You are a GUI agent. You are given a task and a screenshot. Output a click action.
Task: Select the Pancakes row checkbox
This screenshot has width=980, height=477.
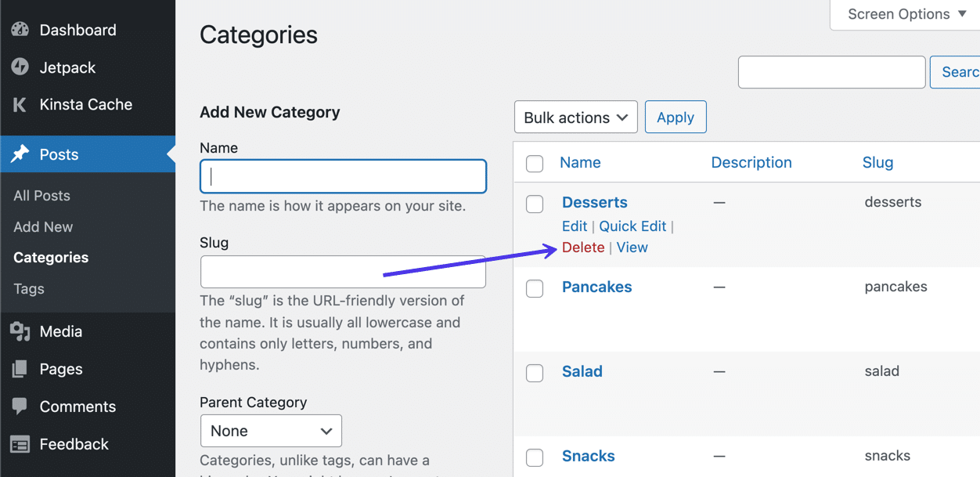click(535, 288)
